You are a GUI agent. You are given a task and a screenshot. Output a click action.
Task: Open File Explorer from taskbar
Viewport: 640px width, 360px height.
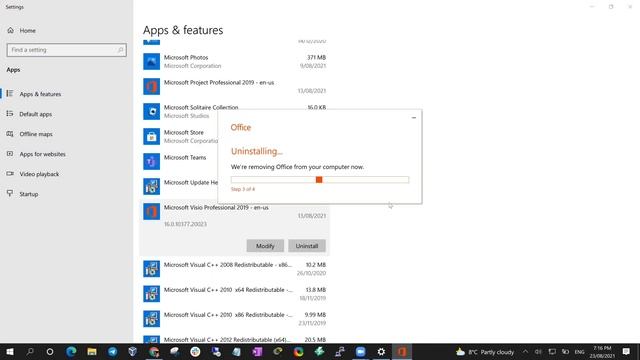point(92,351)
